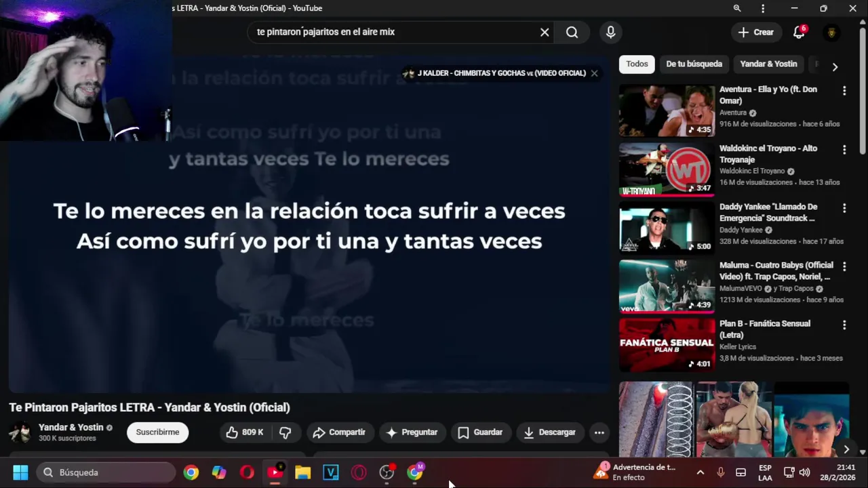Open the V app taskbar icon
The height and width of the screenshot is (488, 868).
[x=331, y=472]
